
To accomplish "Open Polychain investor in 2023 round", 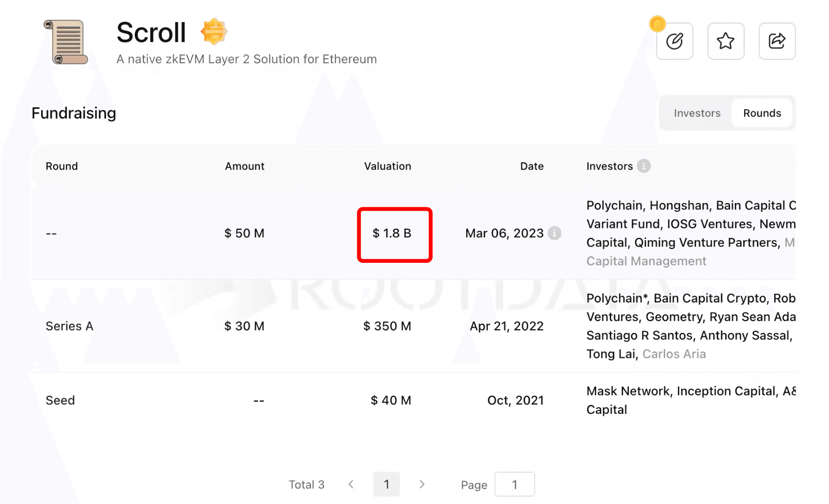I will click(614, 205).
